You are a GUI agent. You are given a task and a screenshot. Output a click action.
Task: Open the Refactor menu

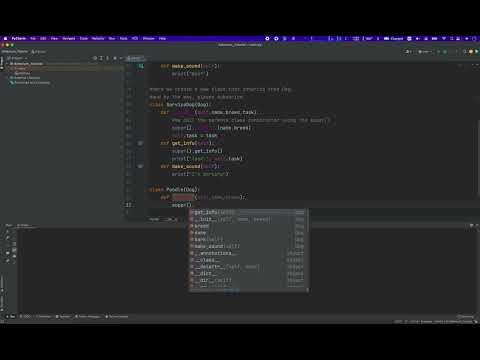pos(98,39)
